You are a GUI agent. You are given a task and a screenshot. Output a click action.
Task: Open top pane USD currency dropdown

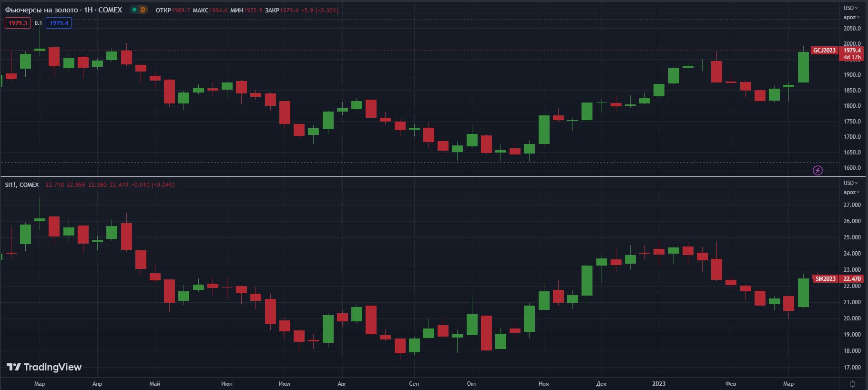tap(850, 8)
